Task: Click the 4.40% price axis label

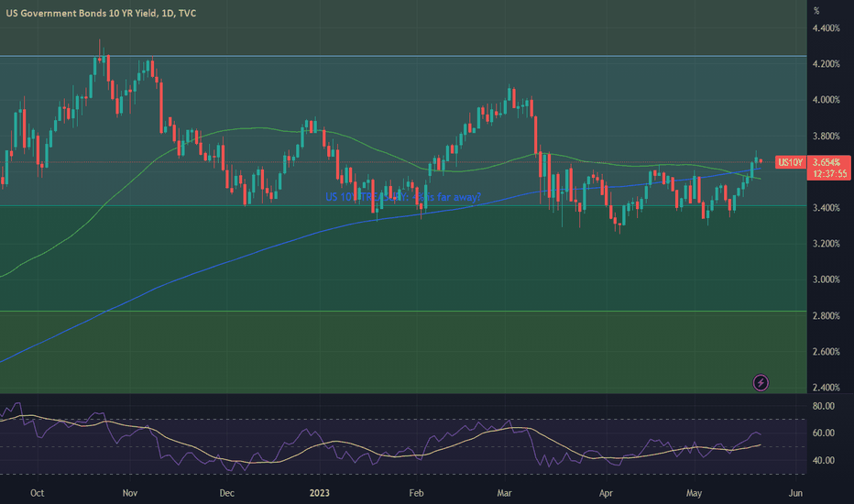Action: [827, 28]
